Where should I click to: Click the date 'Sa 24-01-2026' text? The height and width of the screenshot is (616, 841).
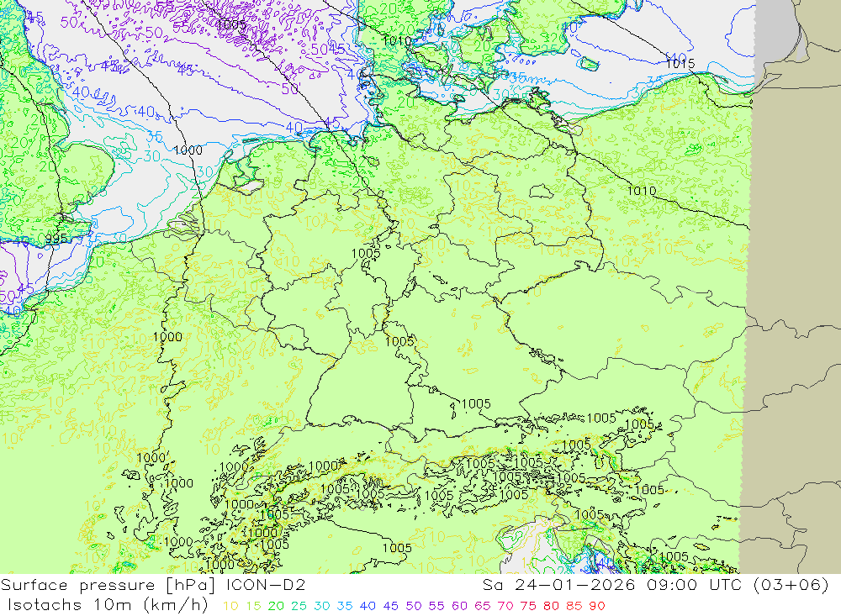[559, 585]
